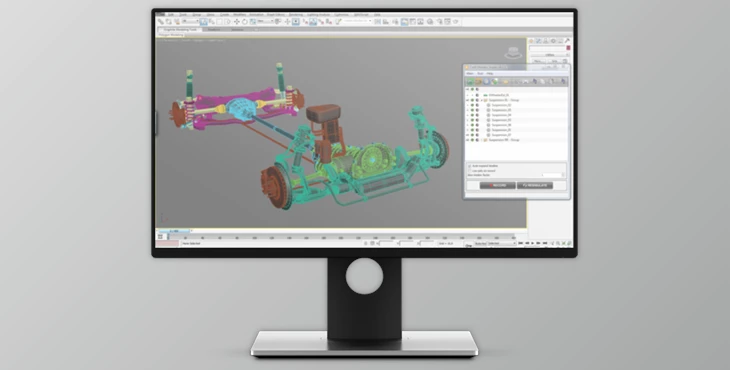Click the time slider handle

click(x=175, y=231)
